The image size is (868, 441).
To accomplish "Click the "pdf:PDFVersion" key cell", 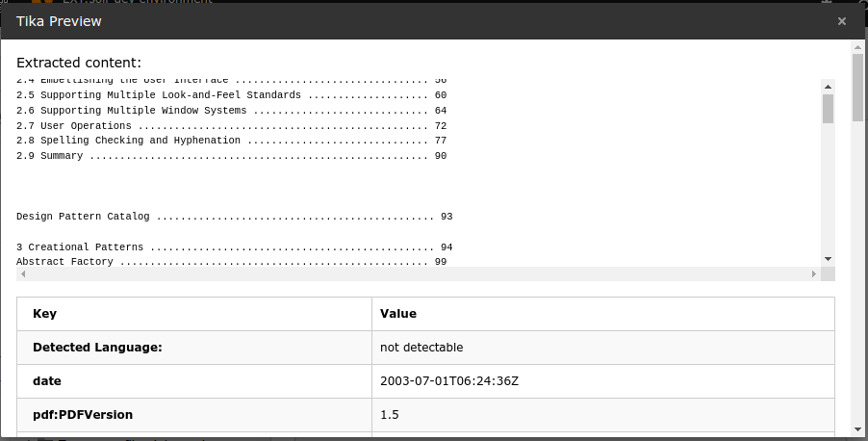I will [x=83, y=414].
